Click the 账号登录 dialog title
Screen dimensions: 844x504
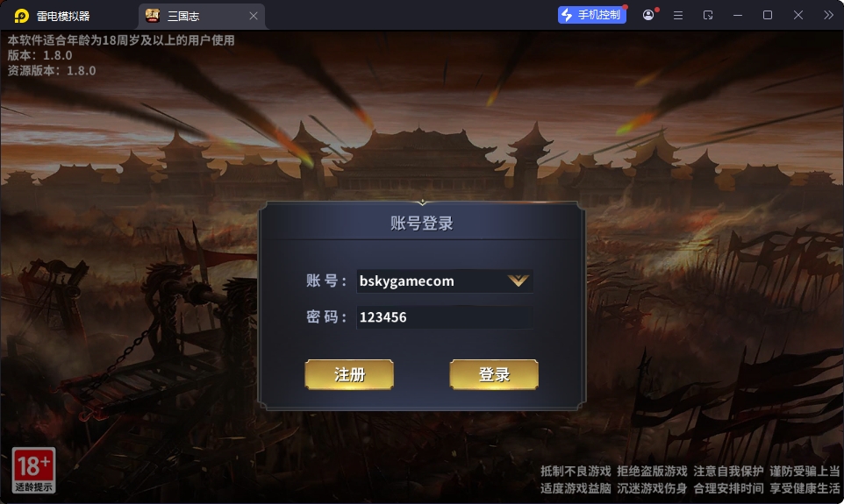pos(422,224)
